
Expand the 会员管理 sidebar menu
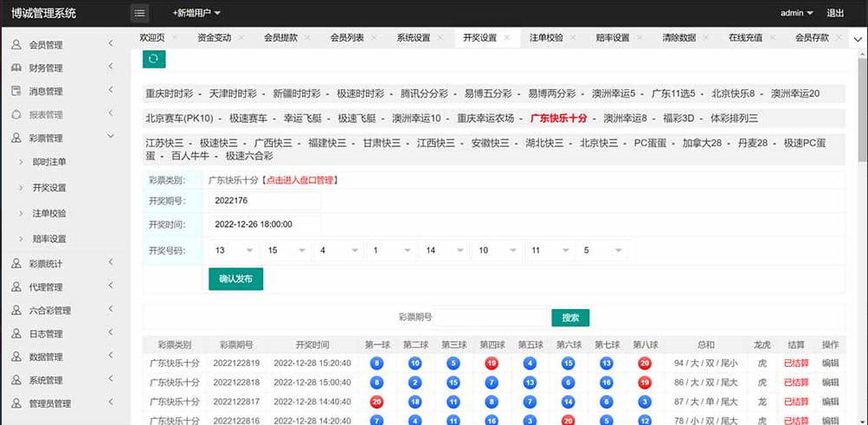tap(111, 43)
